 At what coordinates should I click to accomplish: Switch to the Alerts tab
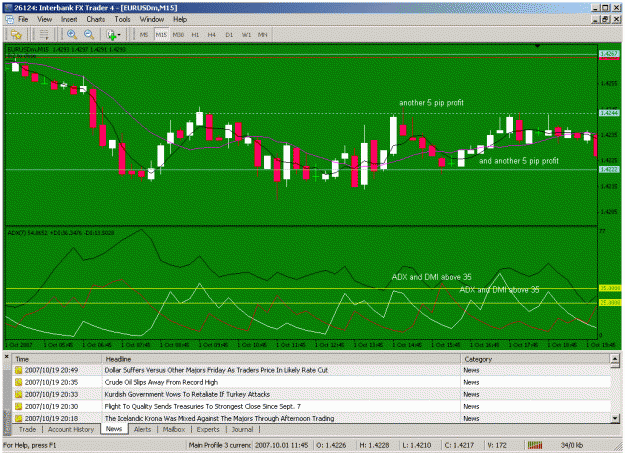142,429
